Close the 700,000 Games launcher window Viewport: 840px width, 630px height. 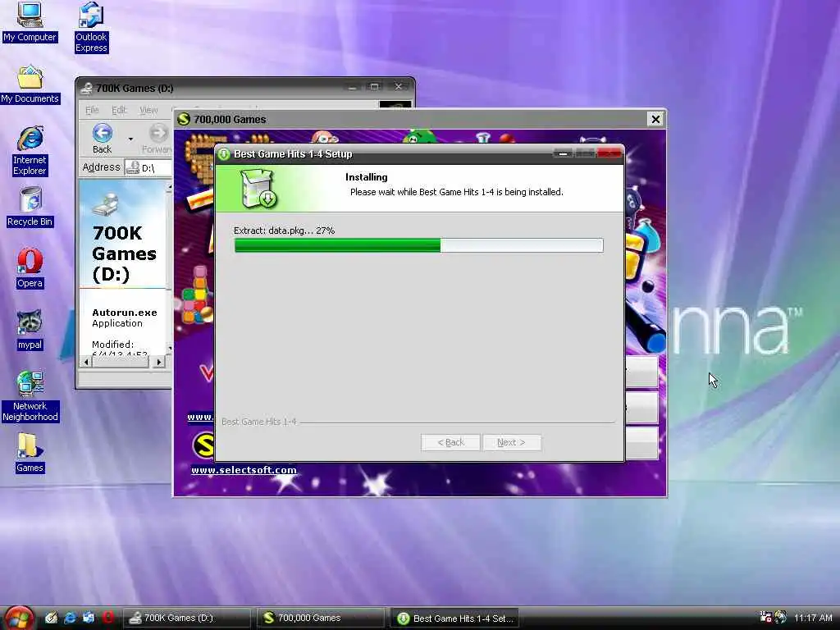tap(655, 119)
